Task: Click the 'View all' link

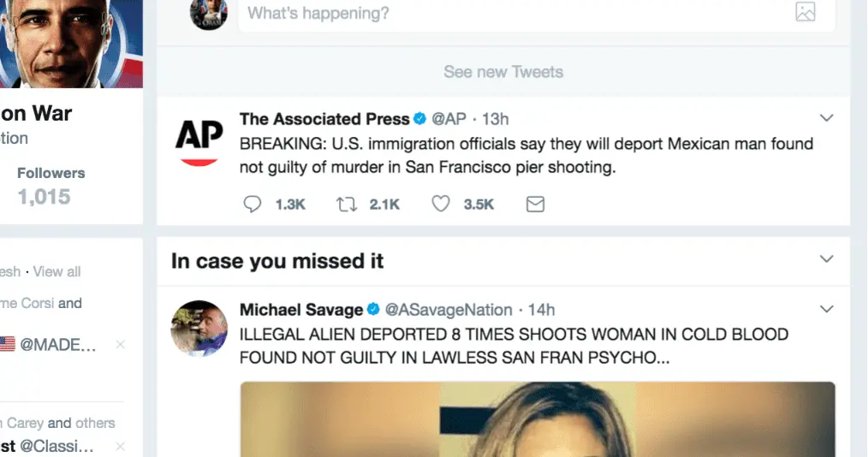Action: click(57, 271)
